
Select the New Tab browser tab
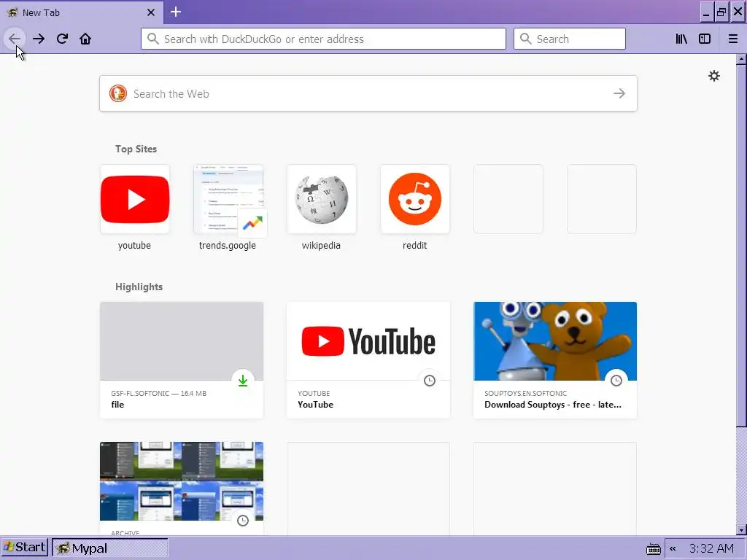click(82, 12)
